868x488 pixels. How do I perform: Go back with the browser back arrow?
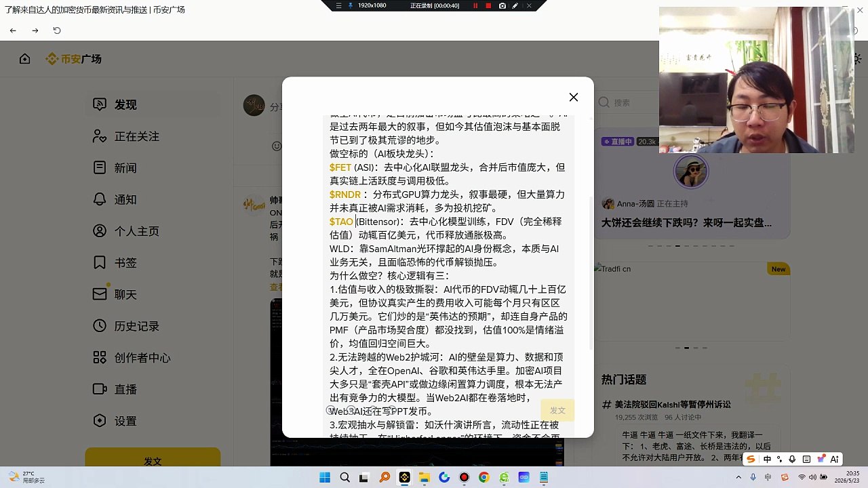click(13, 30)
